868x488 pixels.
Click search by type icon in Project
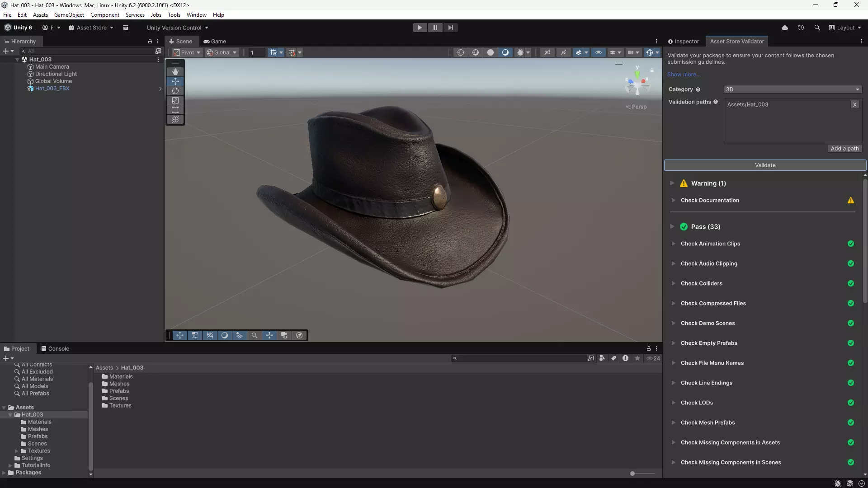pyautogui.click(x=602, y=358)
